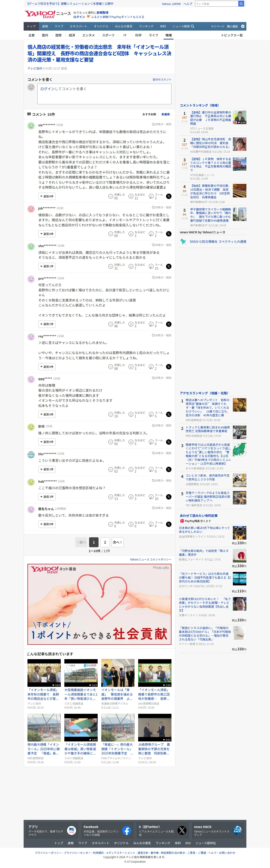Click 共感した icon on roy******** comment
The image size is (270, 868).
pos(110,367)
